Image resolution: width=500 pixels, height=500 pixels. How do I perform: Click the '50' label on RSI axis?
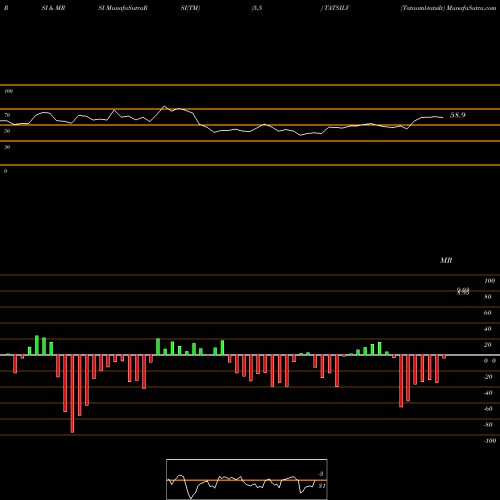click(x=7, y=131)
